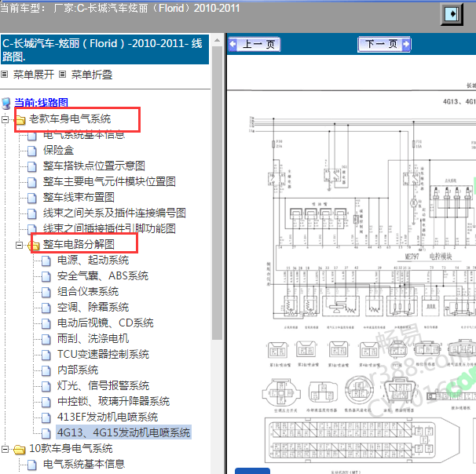Click the arrow icon button at top right
This screenshot has height=474, width=476.
(x=452, y=14)
